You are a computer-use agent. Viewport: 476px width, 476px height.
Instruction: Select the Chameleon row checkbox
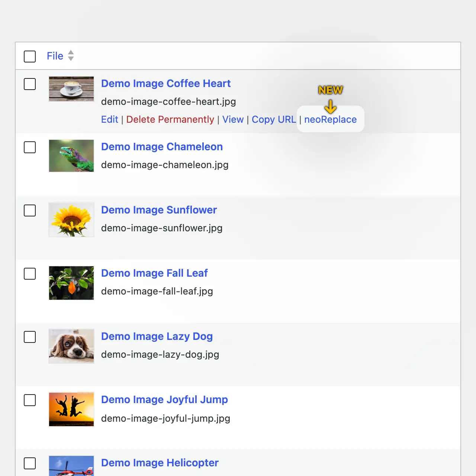(30, 147)
